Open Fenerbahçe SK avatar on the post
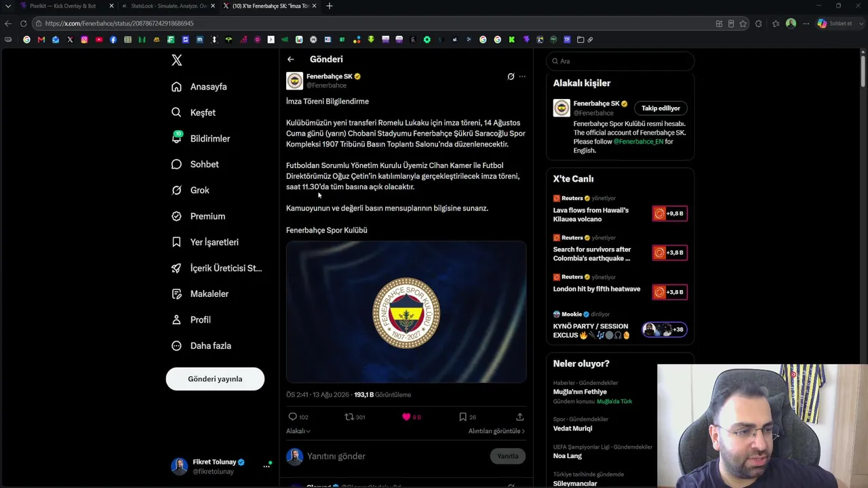868x488 pixels. point(294,81)
